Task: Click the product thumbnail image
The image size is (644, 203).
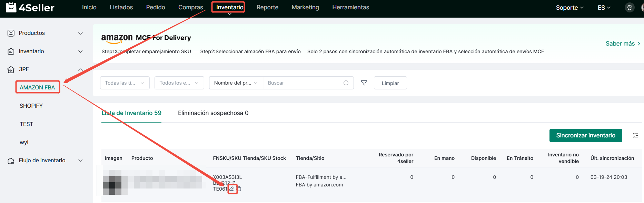Action: (x=115, y=182)
